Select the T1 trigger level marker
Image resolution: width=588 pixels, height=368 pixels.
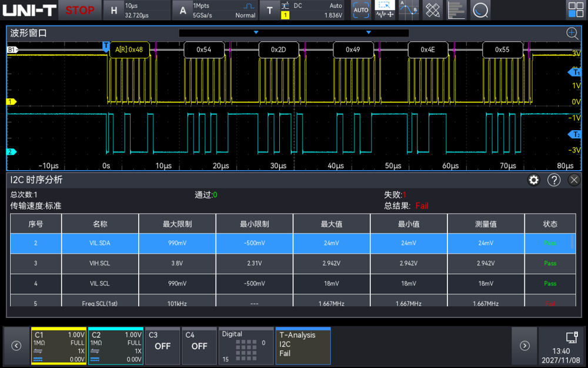575,72
